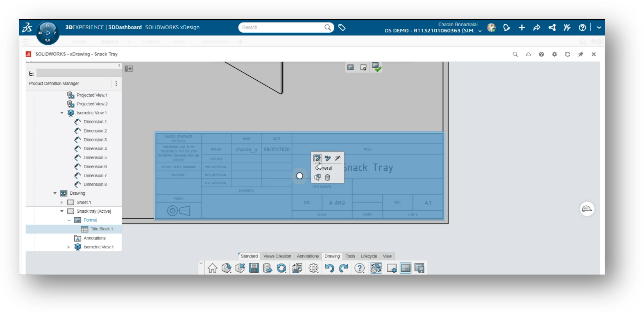Open the View tab
This screenshot has width=644, height=314.
point(387,256)
